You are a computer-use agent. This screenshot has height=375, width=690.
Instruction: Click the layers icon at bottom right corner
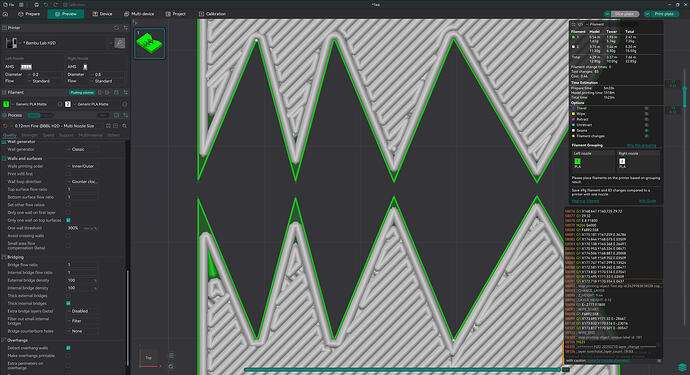pos(682,367)
